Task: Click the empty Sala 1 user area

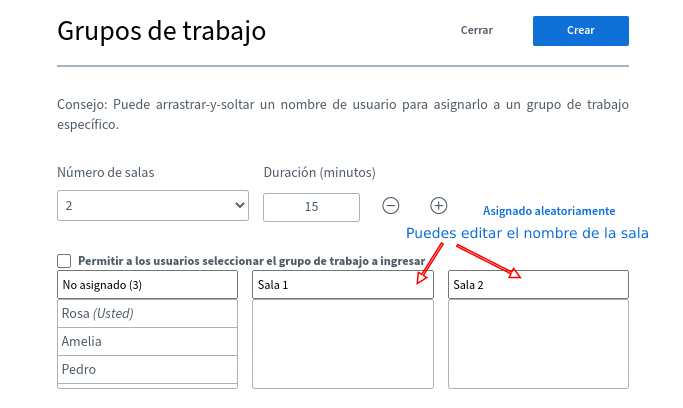Action: [x=342, y=343]
